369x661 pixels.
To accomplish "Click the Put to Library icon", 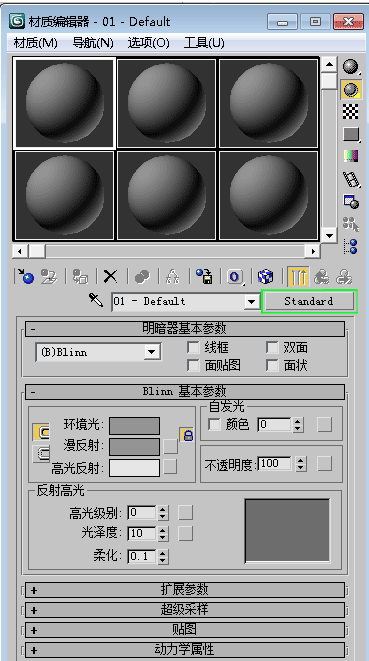I will pyautogui.click(x=204, y=277).
